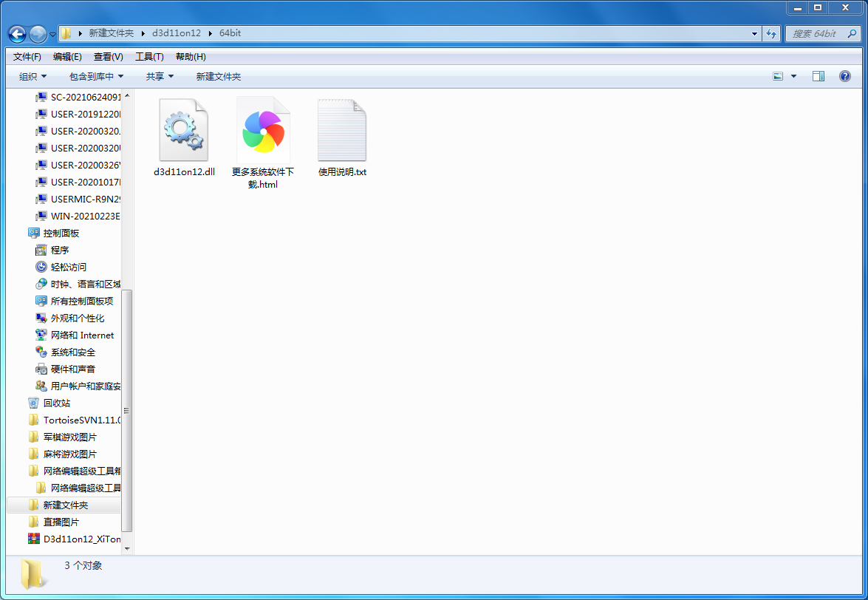This screenshot has width=868, height=600.
Task: Open the 组织 dropdown menu
Action: [33, 76]
